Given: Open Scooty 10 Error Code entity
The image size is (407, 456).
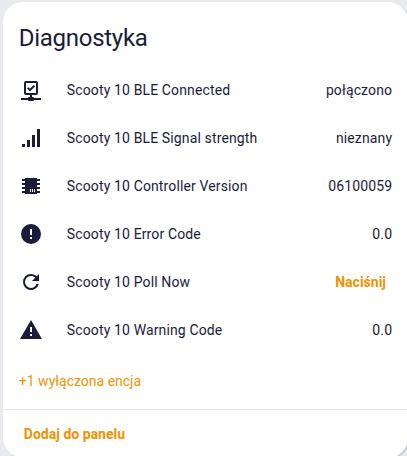Looking at the screenshot, I should pyautogui.click(x=206, y=234).
